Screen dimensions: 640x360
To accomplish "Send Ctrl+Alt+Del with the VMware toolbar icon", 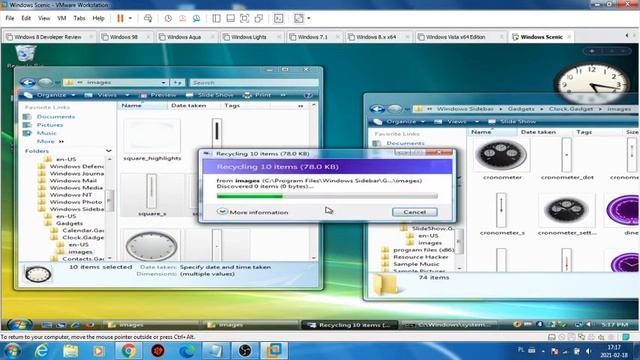I will pos(148,18).
